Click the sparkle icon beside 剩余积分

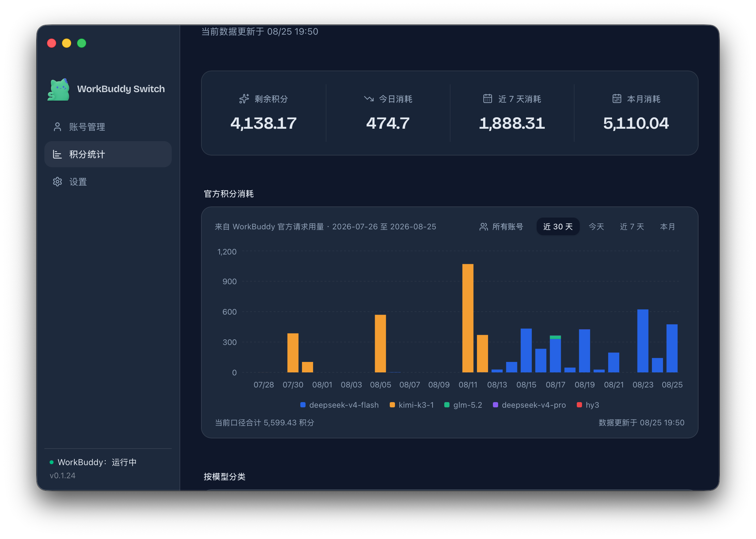(244, 99)
